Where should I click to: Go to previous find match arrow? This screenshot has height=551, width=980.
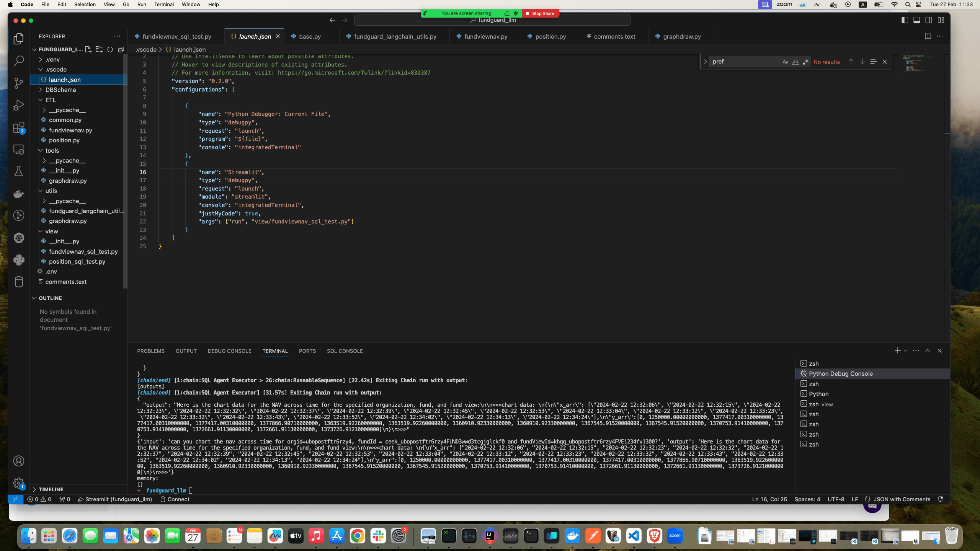pos(851,62)
